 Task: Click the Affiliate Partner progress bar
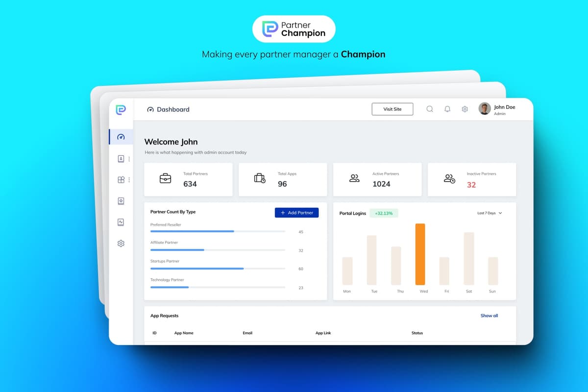218,250
